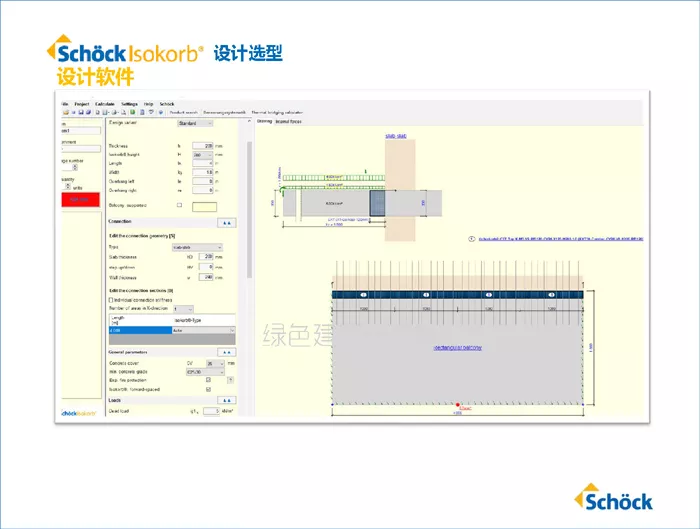Screen dimensions: 700x529
Task: Open the Settings menu
Action: point(129,104)
